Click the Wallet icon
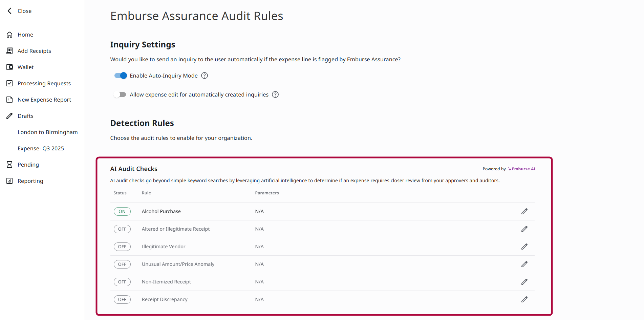 10,67
